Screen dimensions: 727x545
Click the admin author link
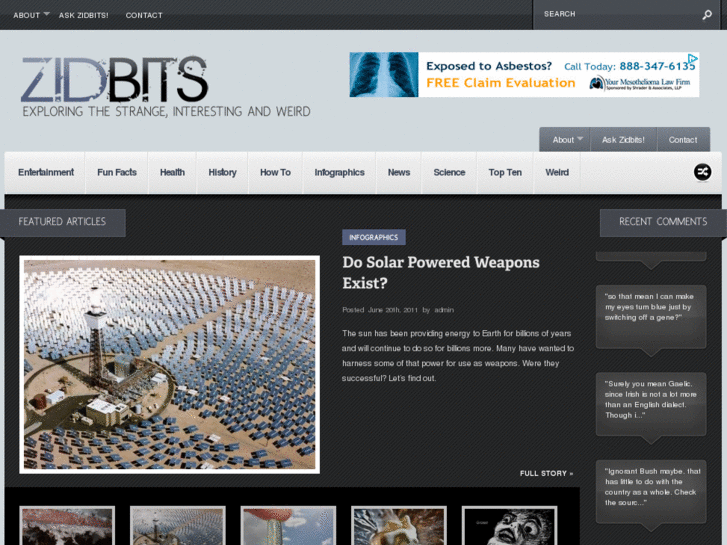click(x=444, y=310)
